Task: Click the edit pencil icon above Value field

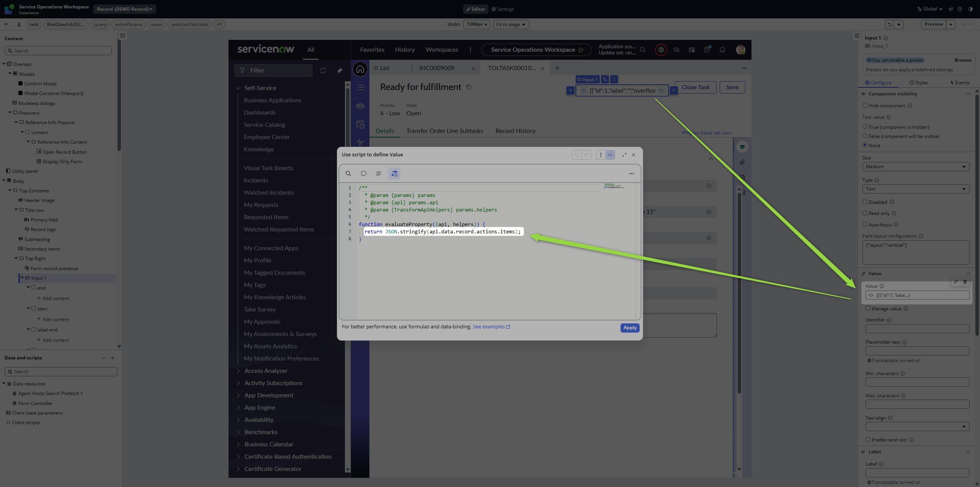Action: [x=955, y=282]
